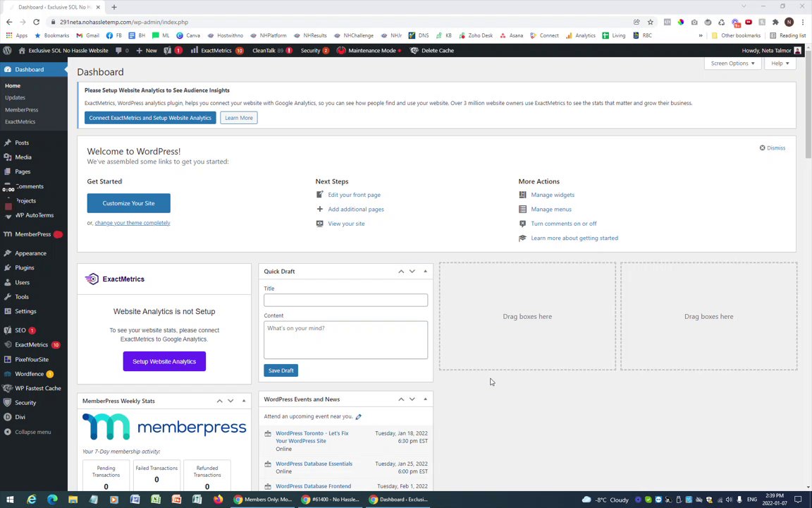The image size is (812, 508).
Task: Open the Wordfence sidebar menu
Action: point(29,374)
